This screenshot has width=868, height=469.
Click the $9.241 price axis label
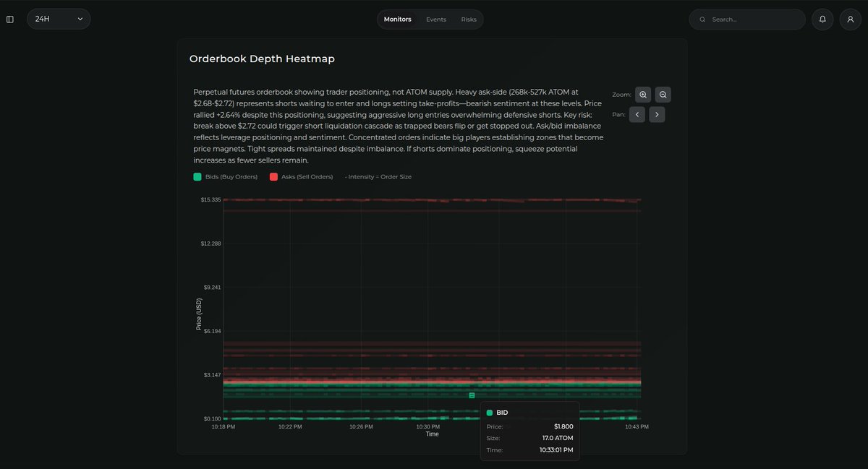(210, 287)
